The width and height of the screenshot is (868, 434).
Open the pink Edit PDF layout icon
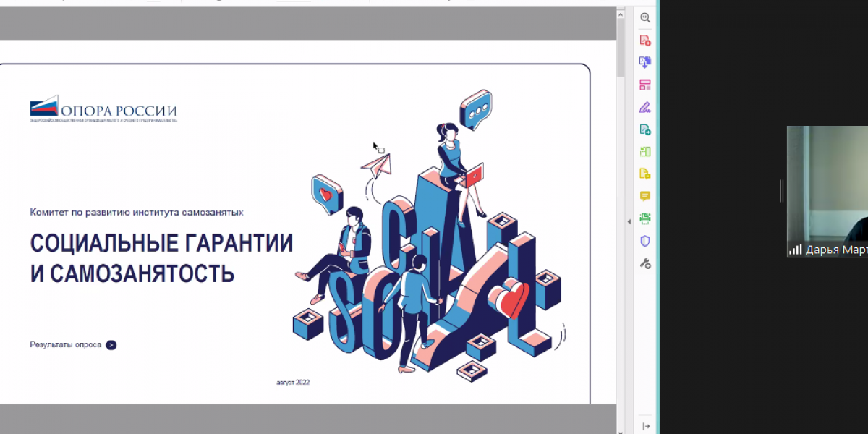click(x=644, y=85)
